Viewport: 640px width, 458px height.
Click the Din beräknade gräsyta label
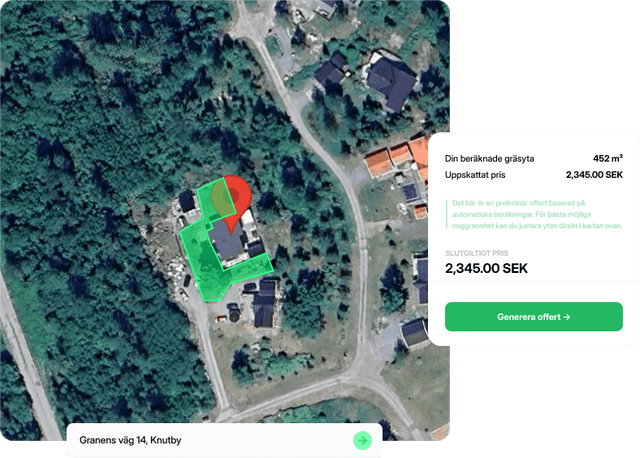point(489,159)
